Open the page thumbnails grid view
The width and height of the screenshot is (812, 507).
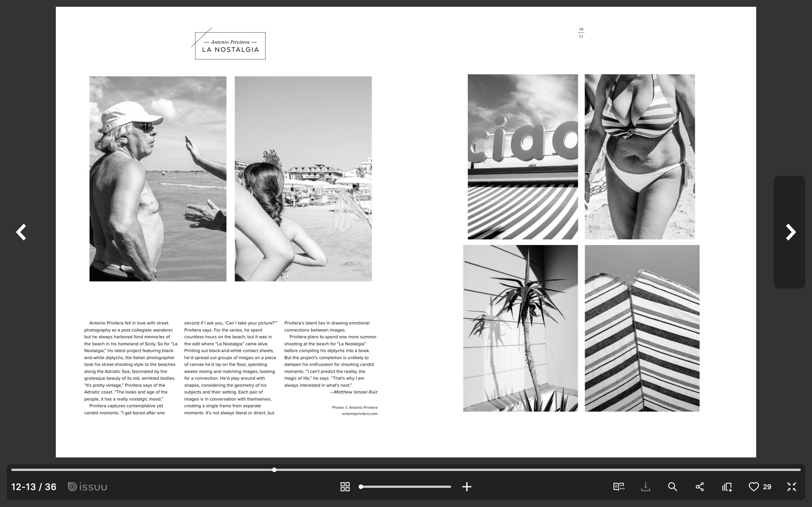click(x=345, y=486)
